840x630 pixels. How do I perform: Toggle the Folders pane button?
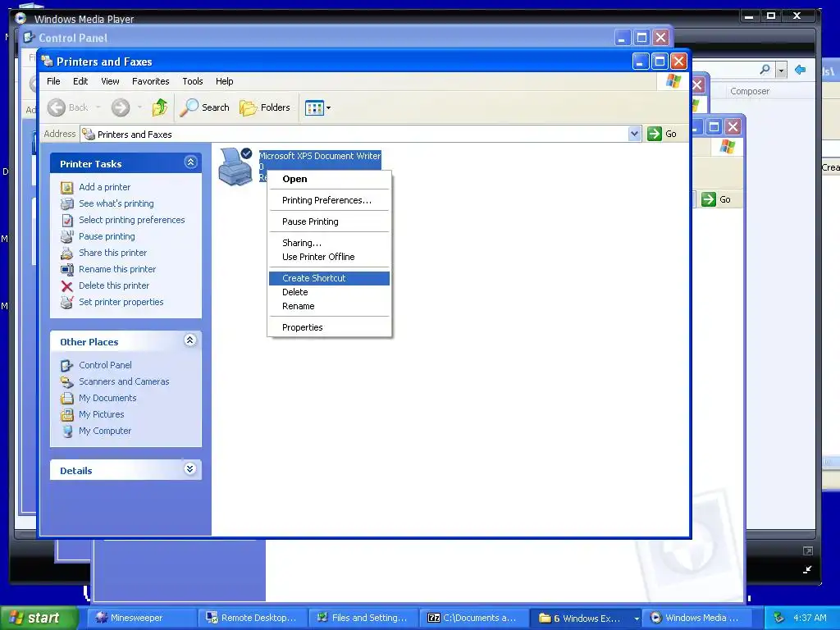pyautogui.click(x=265, y=107)
